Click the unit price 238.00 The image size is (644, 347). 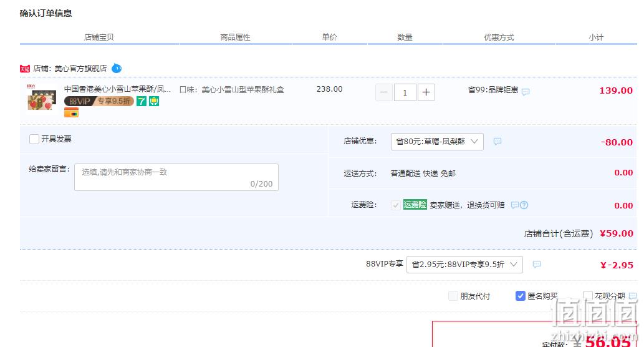click(x=329, y=89)
